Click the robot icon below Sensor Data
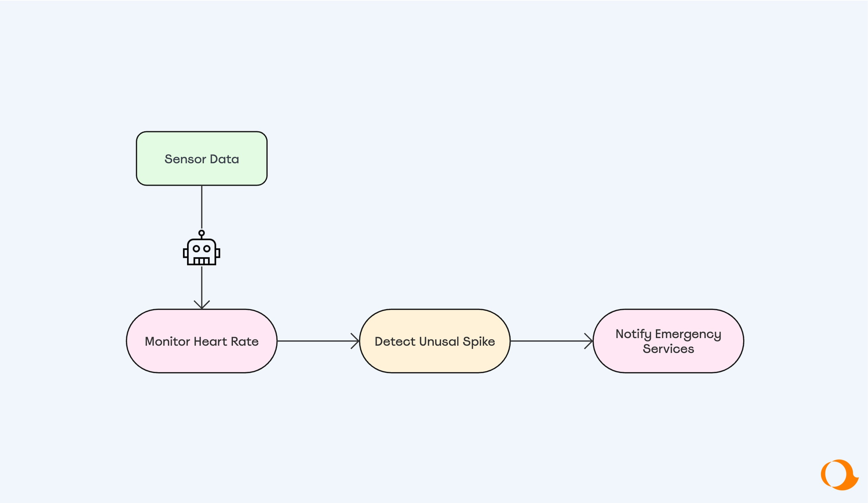 (x=202, y=248)
